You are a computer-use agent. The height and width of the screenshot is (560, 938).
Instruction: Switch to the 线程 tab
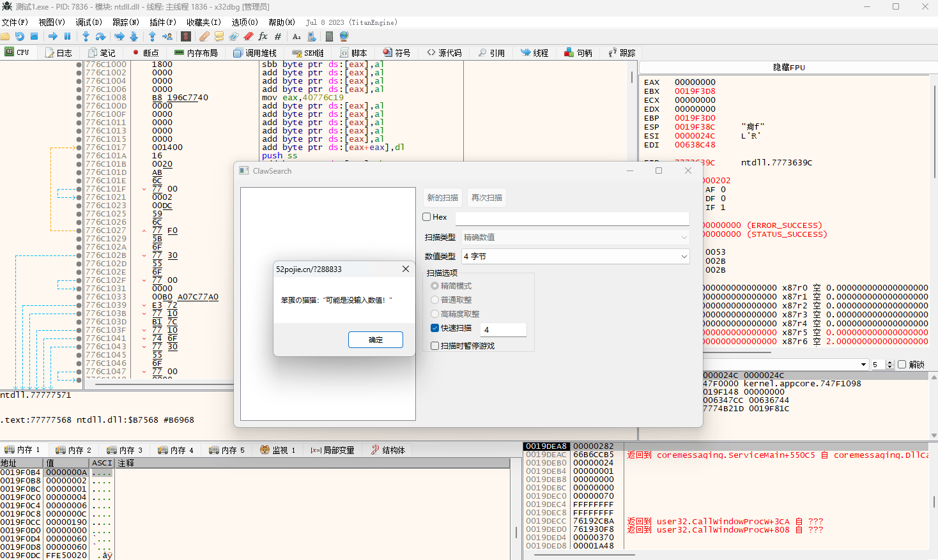(535, 53)
